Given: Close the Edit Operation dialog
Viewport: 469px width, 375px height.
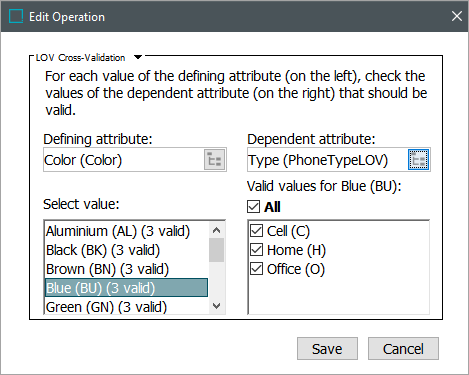Looking at the screenshot, I should click(x=457, y=16).
